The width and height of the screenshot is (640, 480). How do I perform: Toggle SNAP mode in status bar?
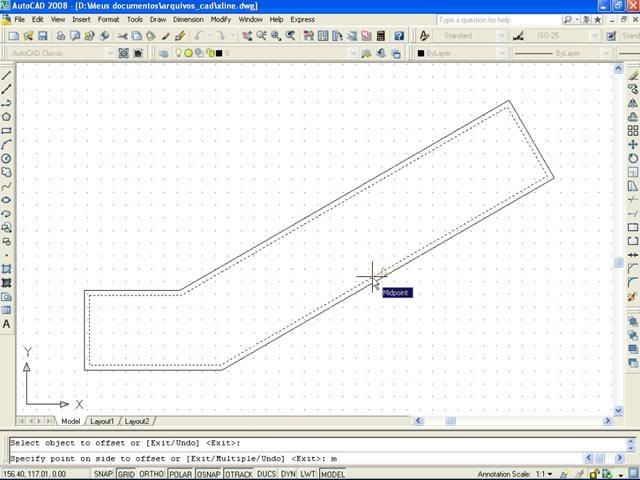tap(103, 474)
